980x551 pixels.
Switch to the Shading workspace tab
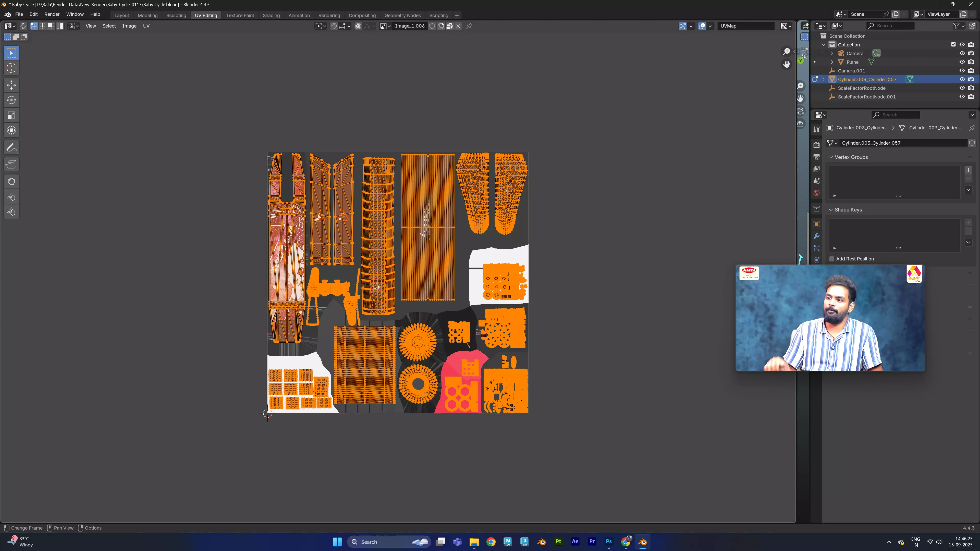pos(271,15)
